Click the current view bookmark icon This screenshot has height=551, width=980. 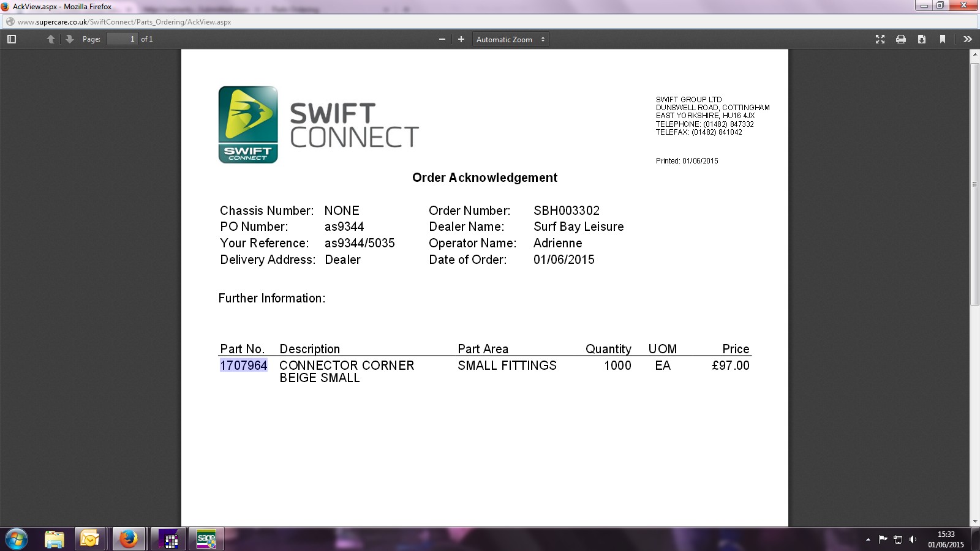(x=943, y=39)
